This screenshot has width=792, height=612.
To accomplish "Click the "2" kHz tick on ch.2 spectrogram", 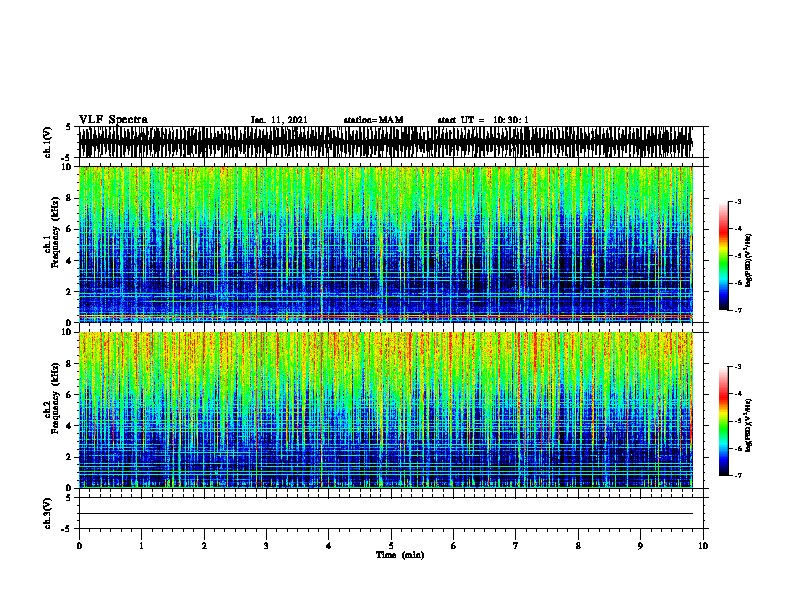I will click(x=69, y=457).
